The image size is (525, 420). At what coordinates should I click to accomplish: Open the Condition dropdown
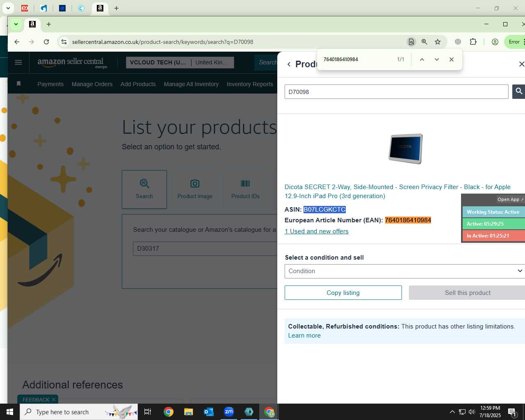point(405,271)
